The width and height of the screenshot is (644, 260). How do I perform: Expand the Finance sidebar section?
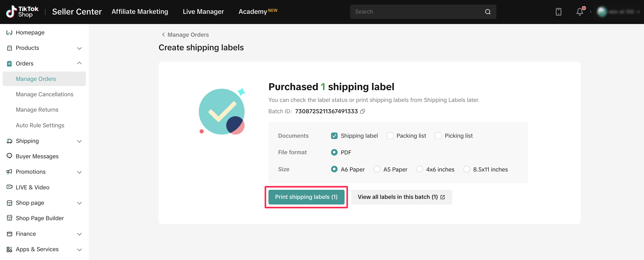click(79, 234)
